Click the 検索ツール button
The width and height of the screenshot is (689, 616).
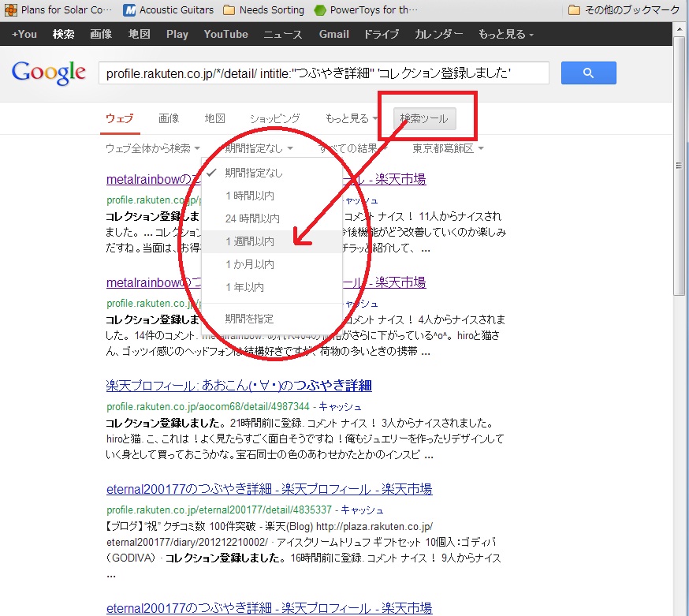coord(424,119)
